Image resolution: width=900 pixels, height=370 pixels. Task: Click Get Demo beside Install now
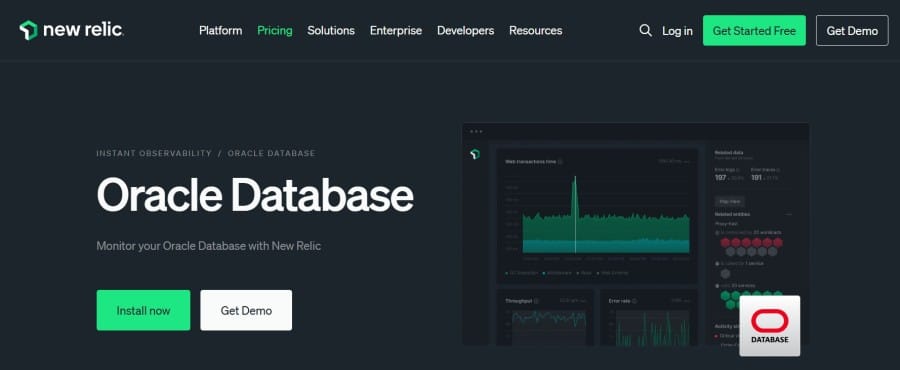coord(246,310)
